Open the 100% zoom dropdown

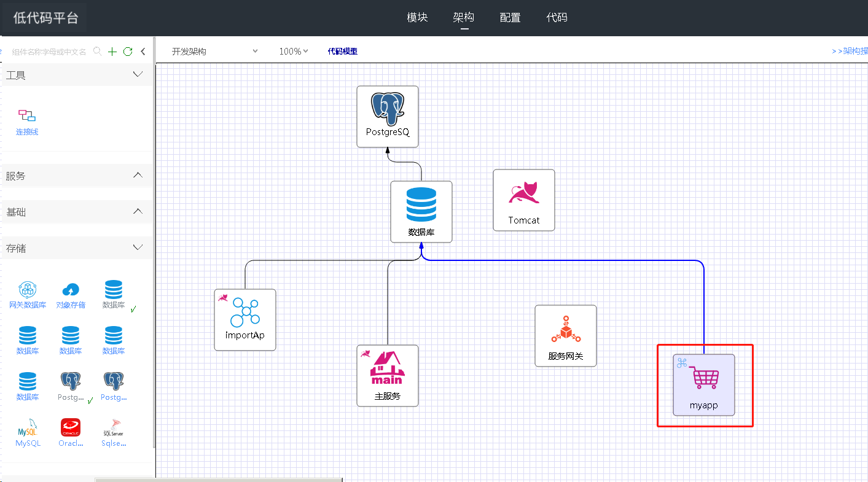293,52
